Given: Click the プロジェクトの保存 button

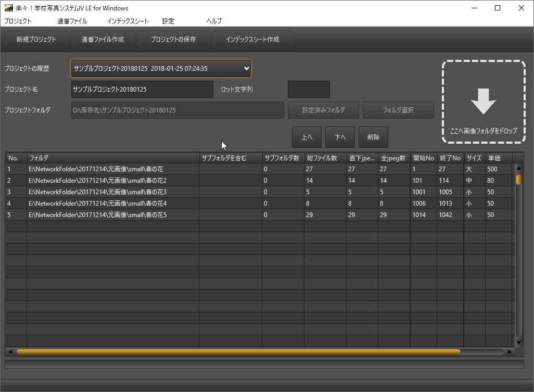Looking at the screenshot, I should coord(173,40).
